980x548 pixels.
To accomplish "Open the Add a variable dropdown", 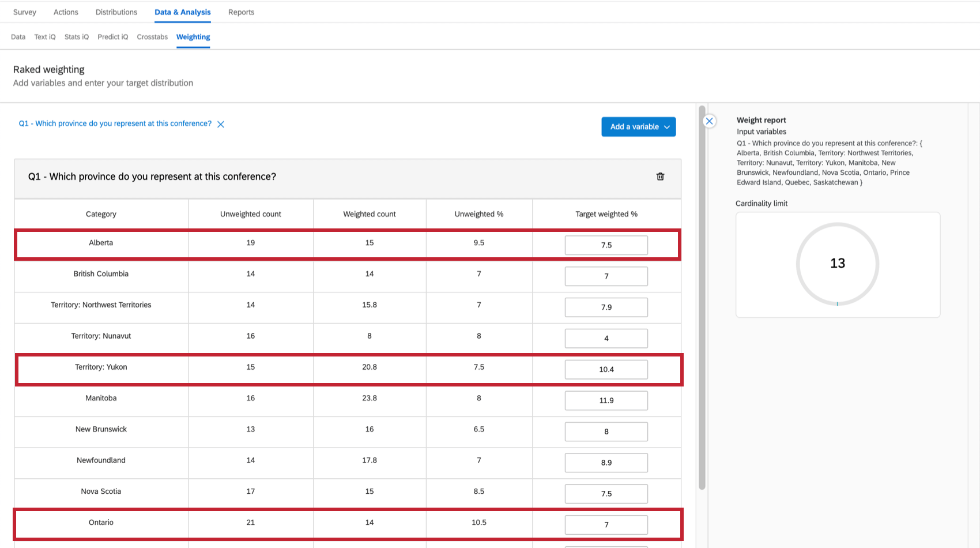I will coord(638,126).
